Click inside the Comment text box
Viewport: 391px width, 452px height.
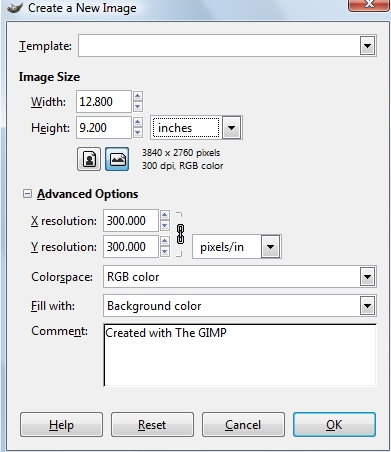click(x=240, y=355)
